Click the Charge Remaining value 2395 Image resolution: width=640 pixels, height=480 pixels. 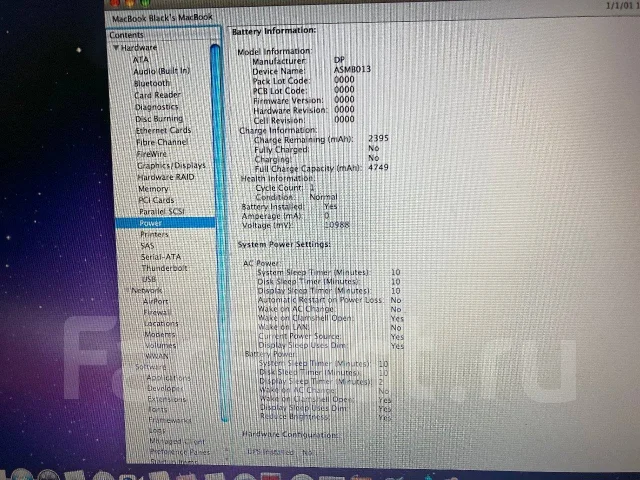[x=378, y=138]
